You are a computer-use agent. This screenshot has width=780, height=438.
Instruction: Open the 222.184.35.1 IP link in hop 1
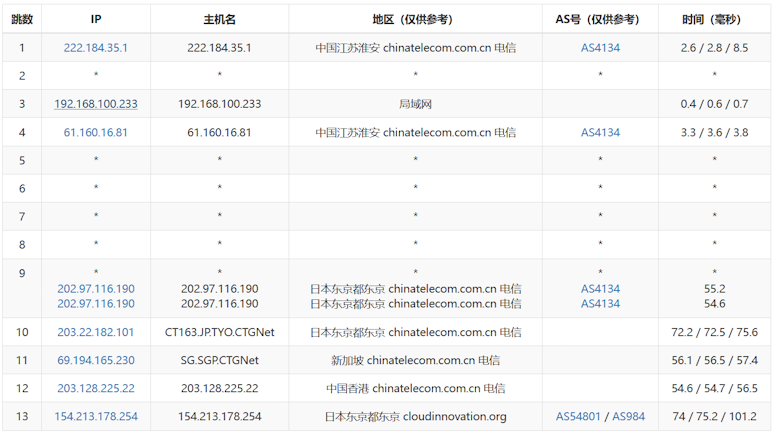(96, 48)
